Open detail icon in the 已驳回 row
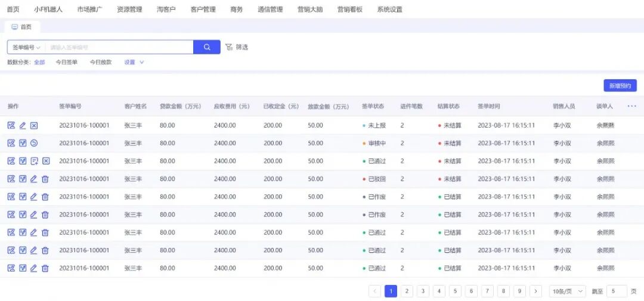Viewport: 644px width, 301px height. pos(11,179)
